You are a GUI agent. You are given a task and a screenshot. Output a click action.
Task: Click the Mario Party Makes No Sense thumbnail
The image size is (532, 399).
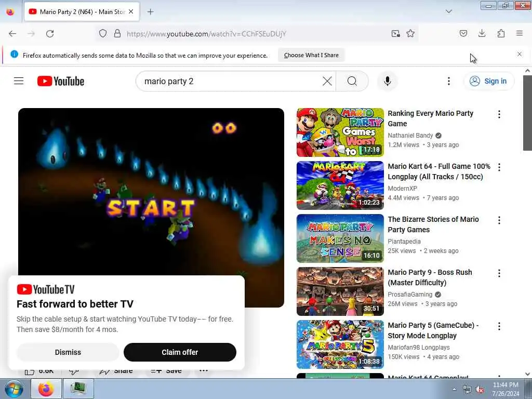coord(340,238)
